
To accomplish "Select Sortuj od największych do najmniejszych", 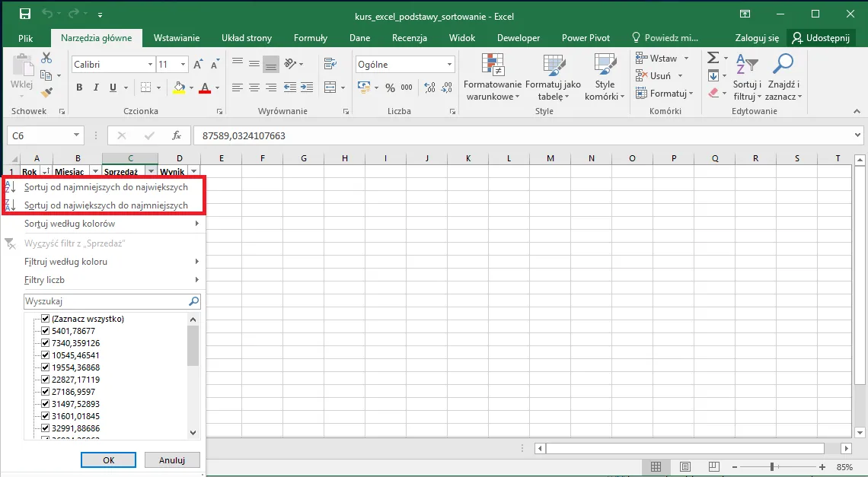I will (106, 205).
